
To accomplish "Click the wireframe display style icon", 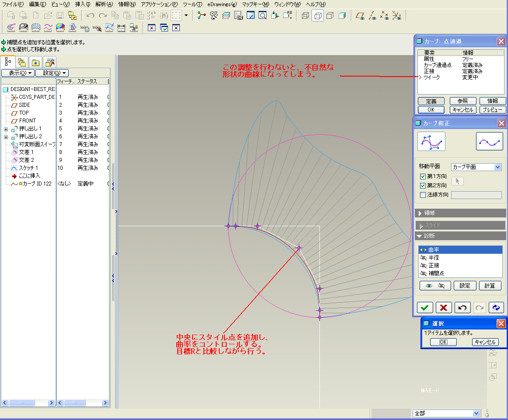I will click(305, 16).
